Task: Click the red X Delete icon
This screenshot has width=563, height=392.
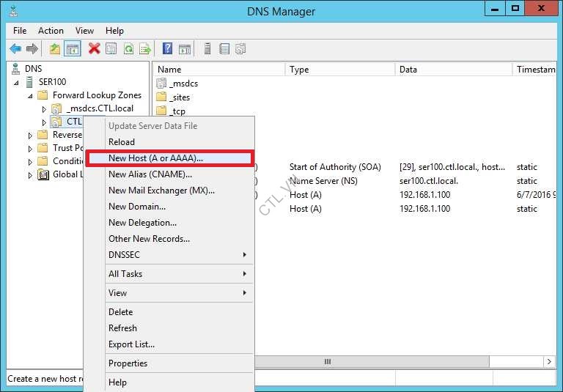Action: [94, 48]
